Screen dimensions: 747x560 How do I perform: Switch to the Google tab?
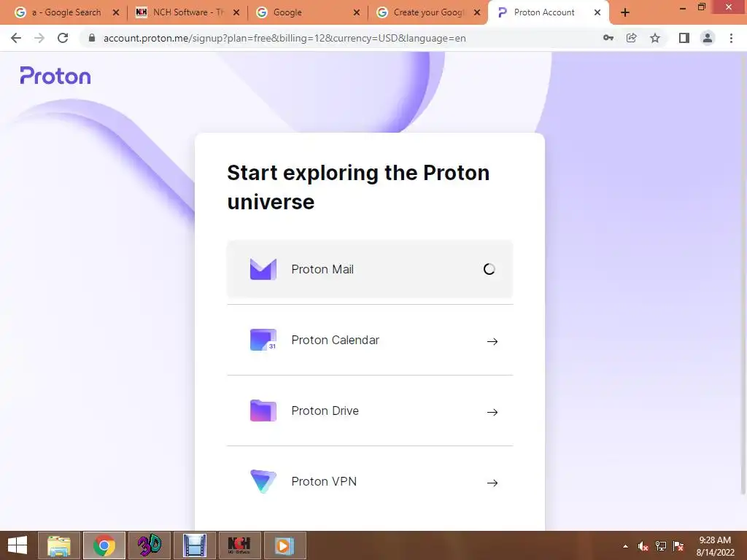pos(308,12)
